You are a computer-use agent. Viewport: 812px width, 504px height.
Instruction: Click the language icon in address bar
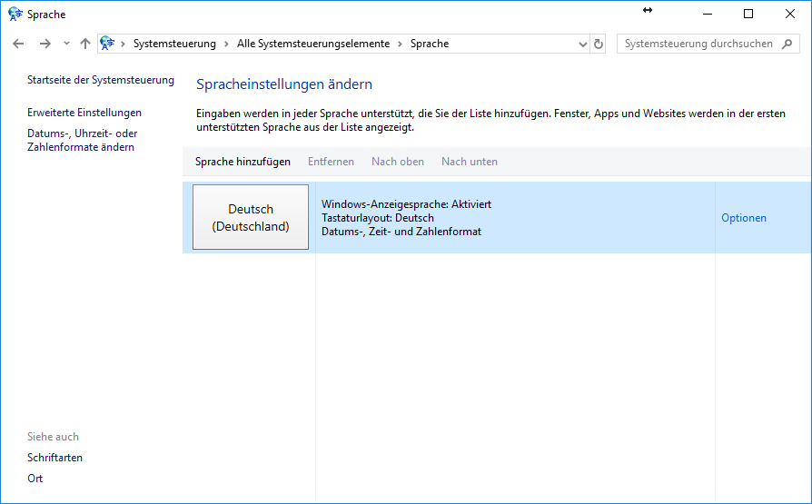click(x=107, y=44)
